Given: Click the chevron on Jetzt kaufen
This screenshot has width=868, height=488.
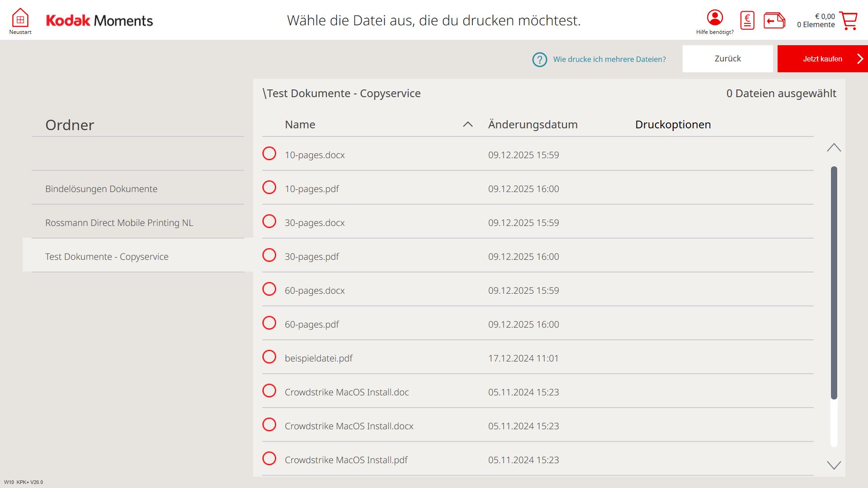Looking at the screenshot, I should tap(860, 59).
